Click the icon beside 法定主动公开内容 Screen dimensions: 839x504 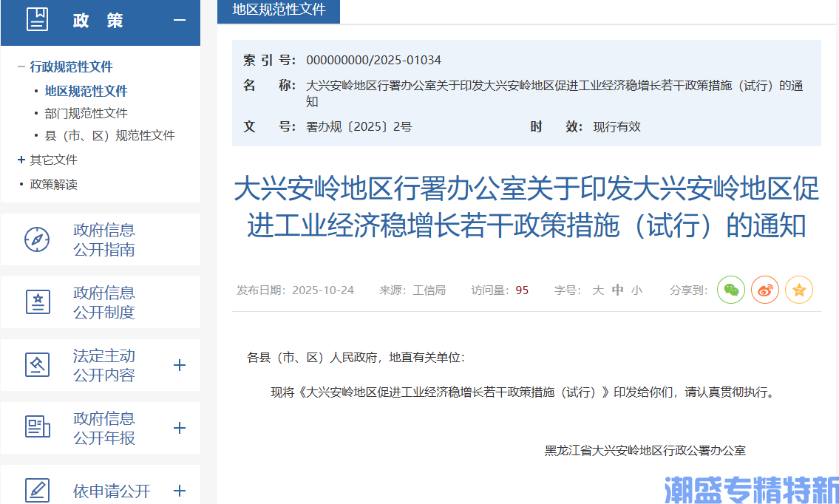click(x=38, y=364)
